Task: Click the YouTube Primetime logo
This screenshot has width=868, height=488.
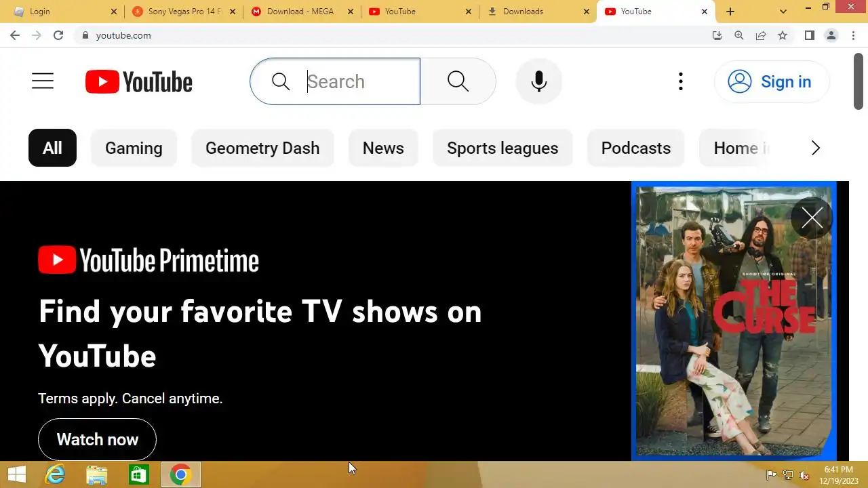Action: pos(149,260)
